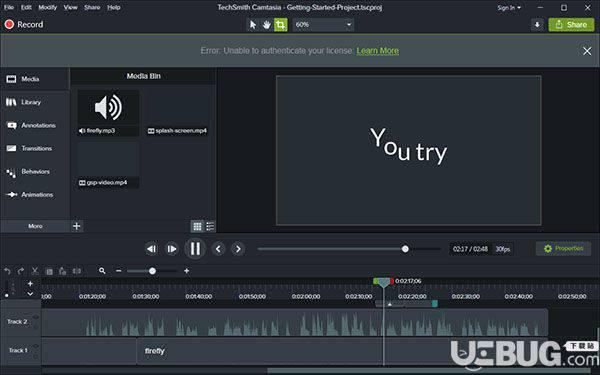Click the audio waveform clip on Track 2
The image size is (600, 375).
[295, 323]
